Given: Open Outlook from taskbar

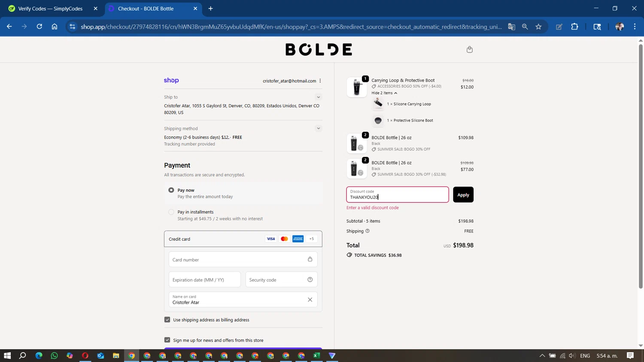Looking at the screenshot, I should pyautogui.click(x=100, y=356).
